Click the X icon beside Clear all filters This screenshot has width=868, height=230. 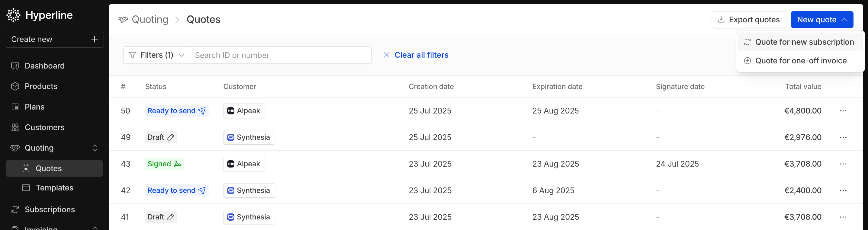click(x=387, y=55)
